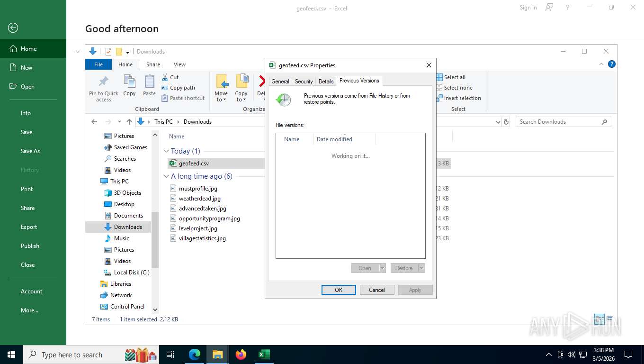This screenshot has height=364, width=644.
Task: Select opportunityprogram.jpg file
Action: point(209,218)
